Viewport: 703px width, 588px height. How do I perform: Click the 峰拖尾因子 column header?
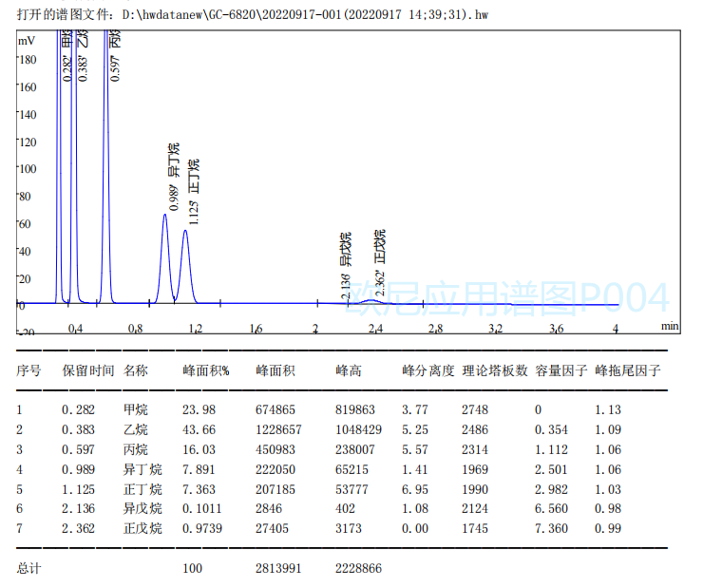[x=627, y=370]
